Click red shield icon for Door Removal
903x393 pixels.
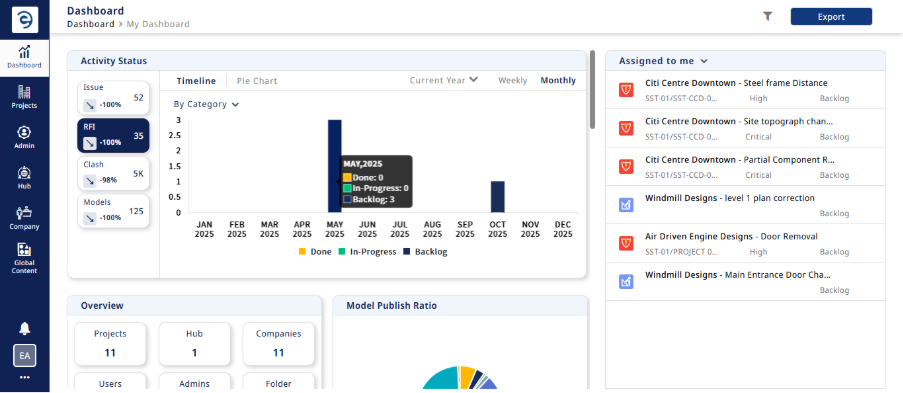626,243
